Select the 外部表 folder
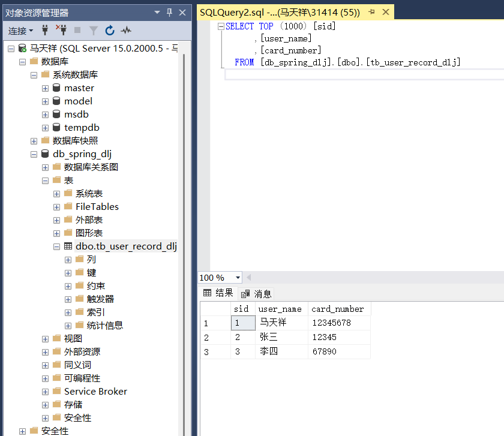Image resolution: width=504 pixels, height=436 pixels. pyautogui.click(x=89, y=220)
